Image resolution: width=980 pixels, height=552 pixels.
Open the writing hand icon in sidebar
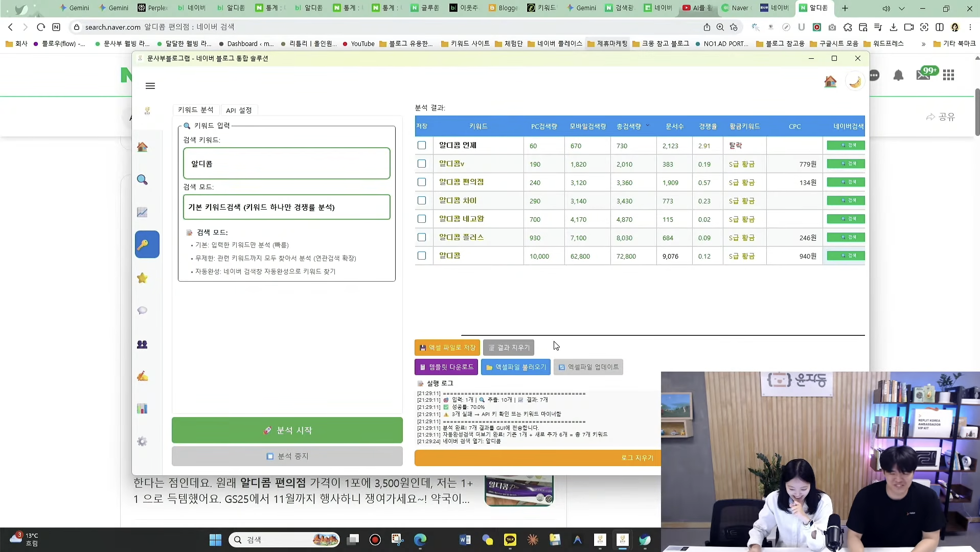point(142,377)
